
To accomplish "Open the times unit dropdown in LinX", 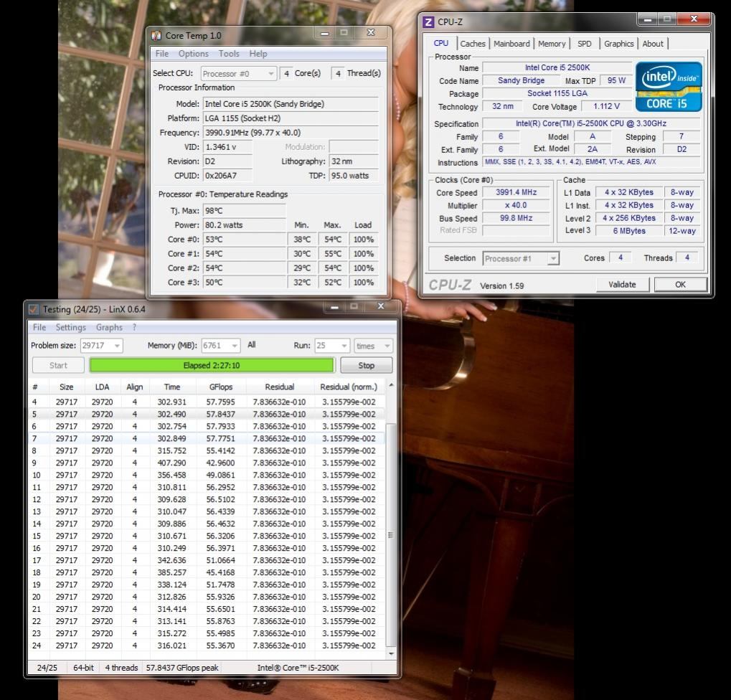I will click(x=372, y=346).
